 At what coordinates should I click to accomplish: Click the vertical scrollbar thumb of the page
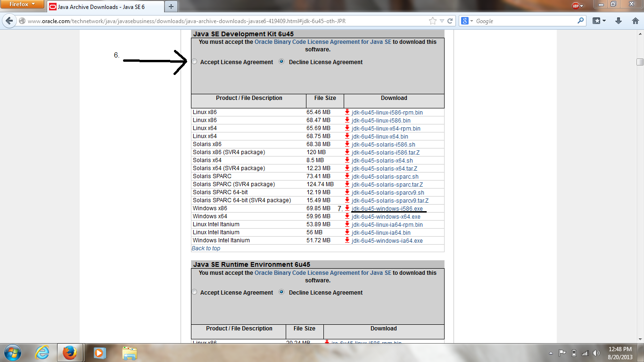640,62
